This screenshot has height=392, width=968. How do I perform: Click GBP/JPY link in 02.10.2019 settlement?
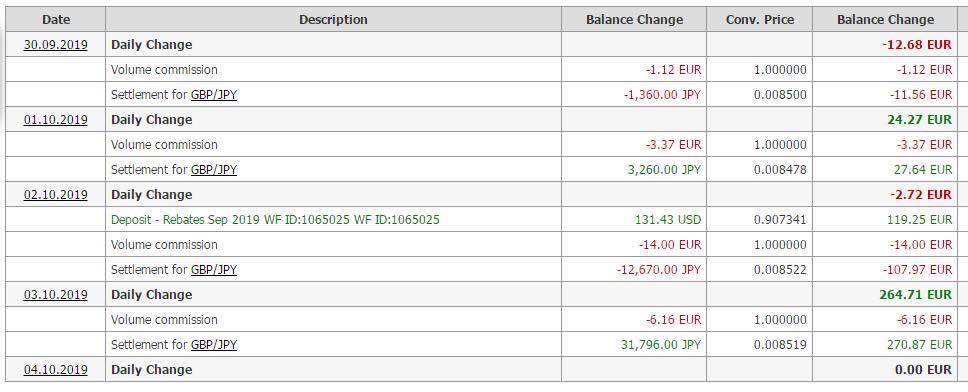214,269
